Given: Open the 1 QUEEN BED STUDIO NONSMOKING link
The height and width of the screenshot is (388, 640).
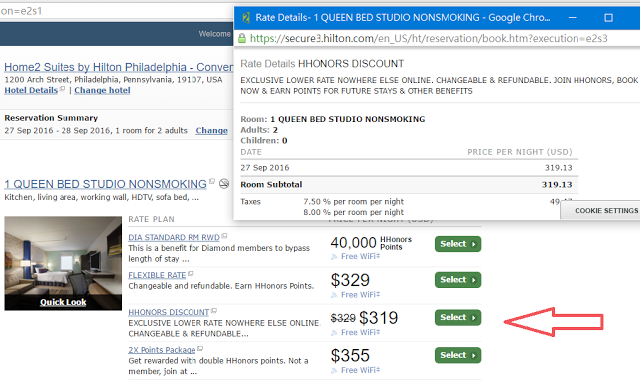Looking at the screenshot, I should click(x=105, y=184).
